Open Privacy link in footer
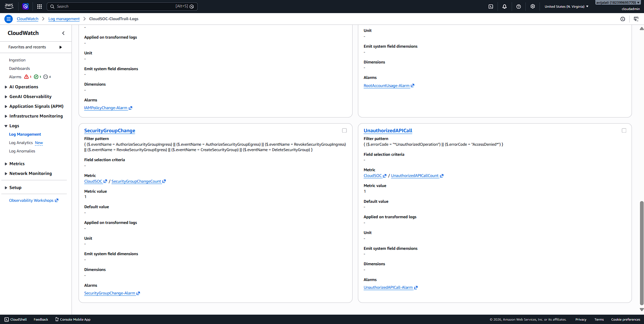The height and width of the screenshot is (324, 644). (581, 319)
